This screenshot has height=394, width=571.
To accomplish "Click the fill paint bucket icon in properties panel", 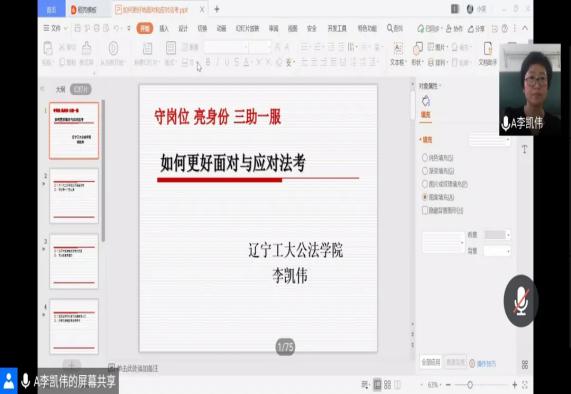I will tap(426, 101).
